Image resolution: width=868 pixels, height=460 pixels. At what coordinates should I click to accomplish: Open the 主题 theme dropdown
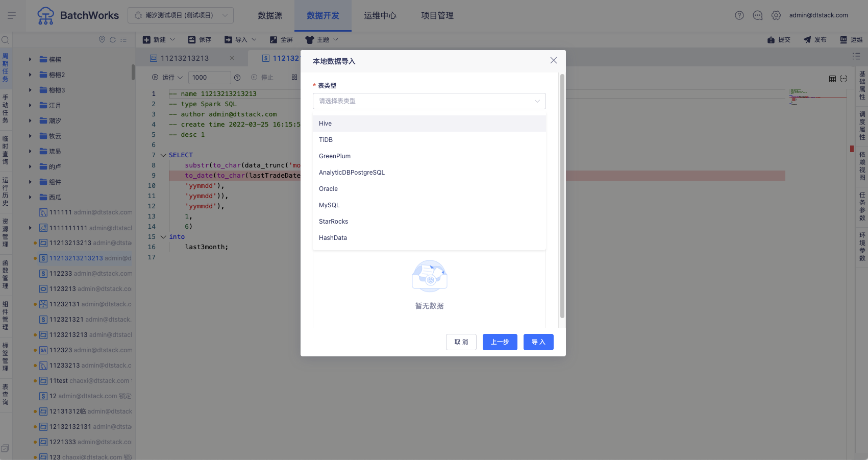(x=322, y=39)
